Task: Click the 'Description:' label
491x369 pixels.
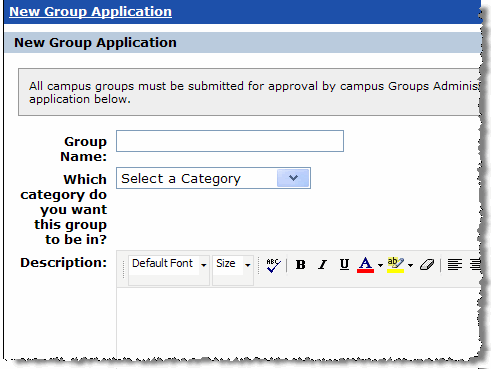Action: pos(63,263)
